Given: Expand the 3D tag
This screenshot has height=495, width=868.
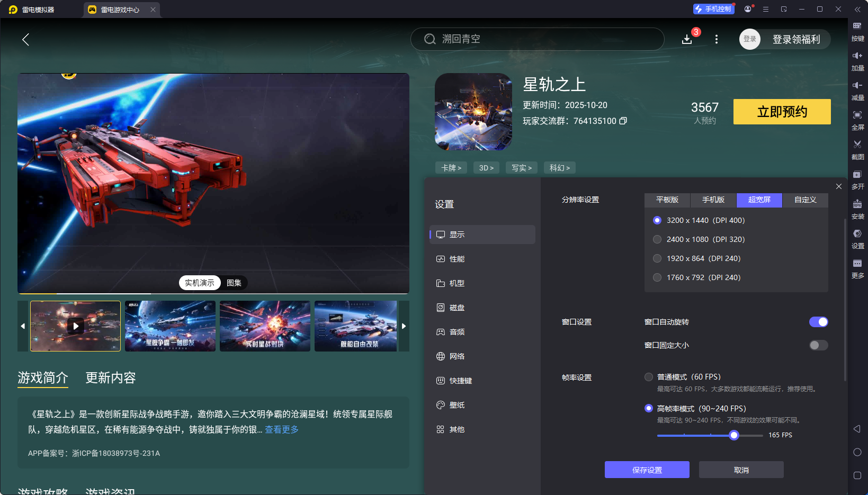Looking at the screenshot, I should click(486, 168).
